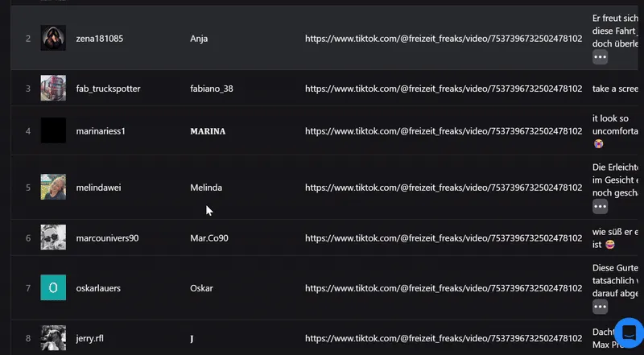644x355 pixels.
Task: Open TikTok video link in row 8
Action: pos(443,338)
